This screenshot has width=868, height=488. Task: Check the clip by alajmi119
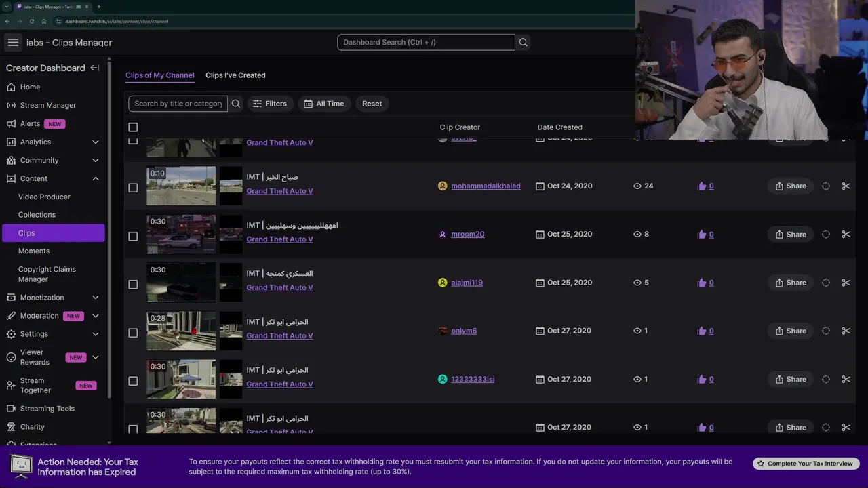133,284
